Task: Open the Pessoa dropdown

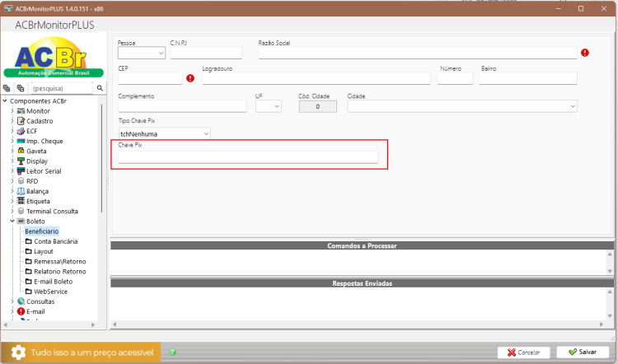Action: (x=142, y=53)
